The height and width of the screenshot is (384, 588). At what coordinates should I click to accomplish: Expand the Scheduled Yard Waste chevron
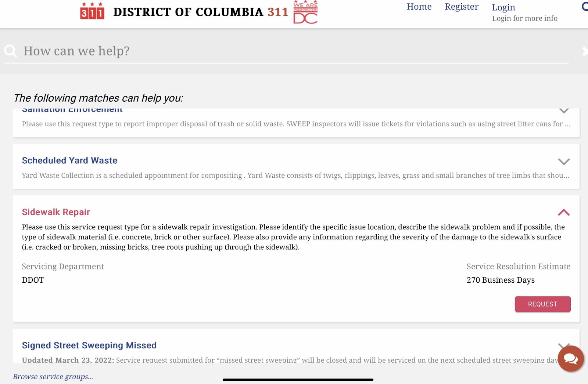[564, 162]
